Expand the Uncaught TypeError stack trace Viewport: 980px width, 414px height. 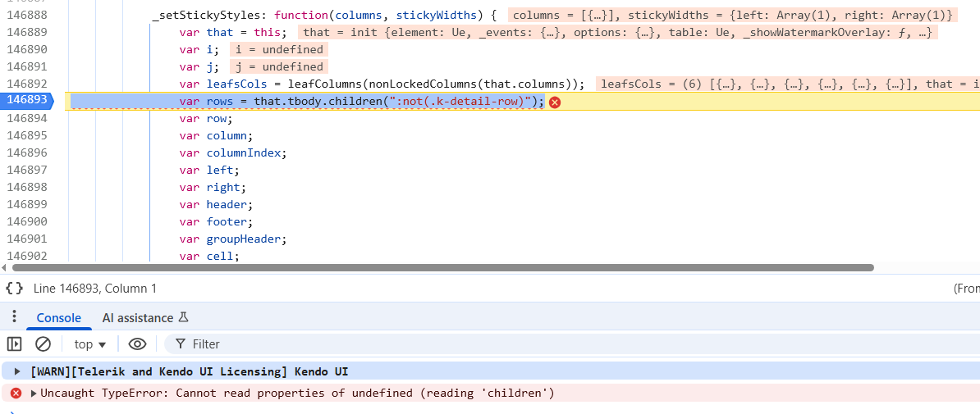tap(34, 394)
